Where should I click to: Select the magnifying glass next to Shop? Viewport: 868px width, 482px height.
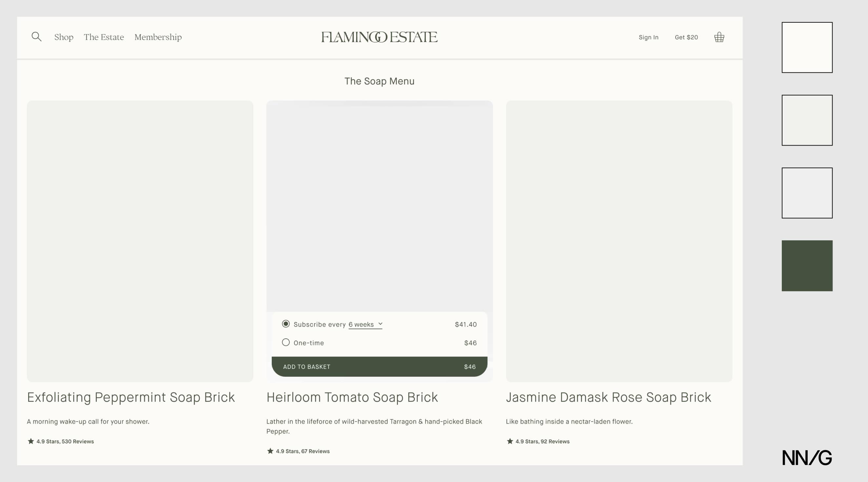click(36, 37)
